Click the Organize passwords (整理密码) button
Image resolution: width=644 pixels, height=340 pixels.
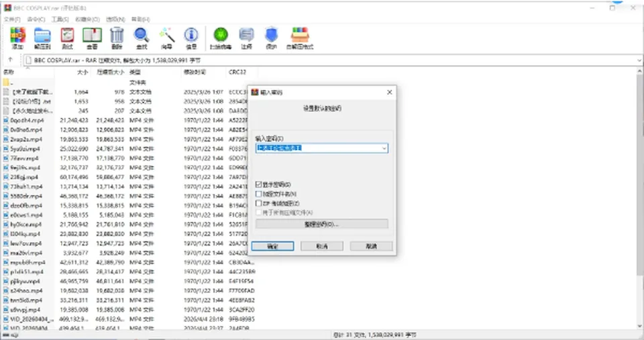click(321, 224)
